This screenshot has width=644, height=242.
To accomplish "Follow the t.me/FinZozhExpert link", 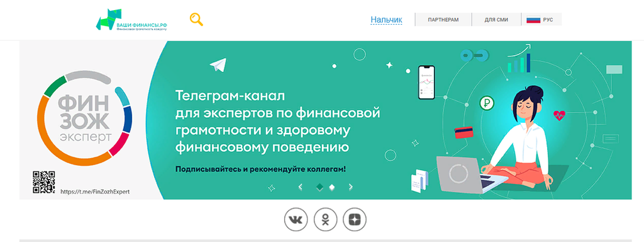I will point(95,192).
